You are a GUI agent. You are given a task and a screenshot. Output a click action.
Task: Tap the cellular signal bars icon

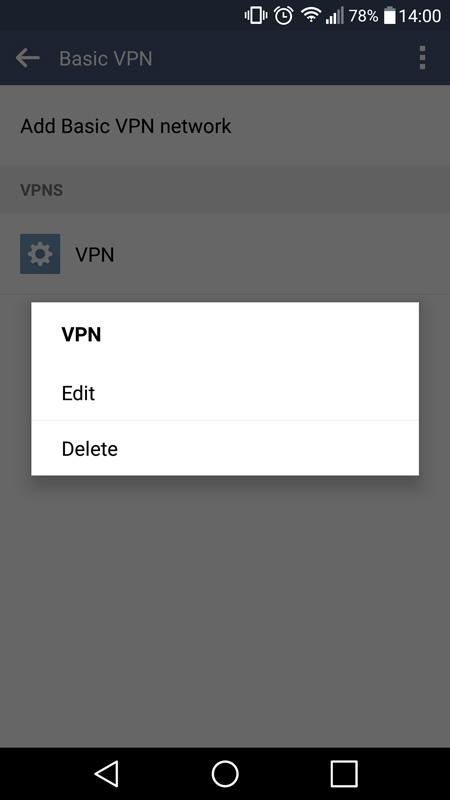click(335, 16)
